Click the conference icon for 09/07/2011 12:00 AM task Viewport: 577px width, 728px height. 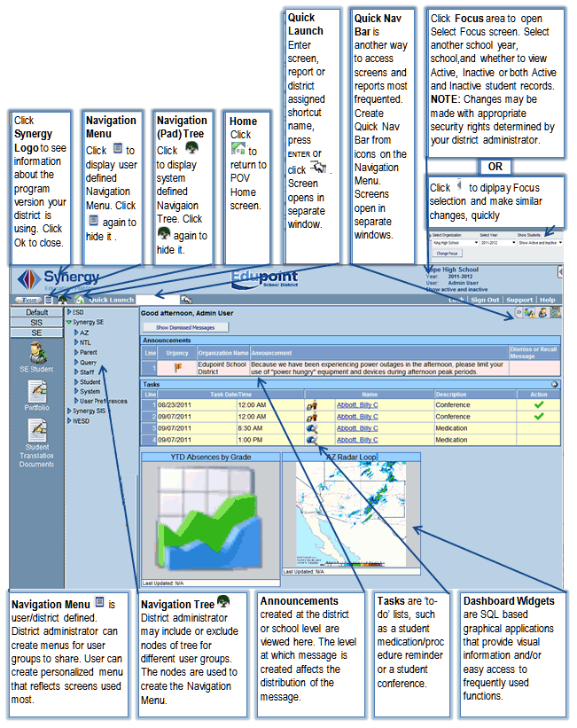pyautogui.click(x=311, y=417)
